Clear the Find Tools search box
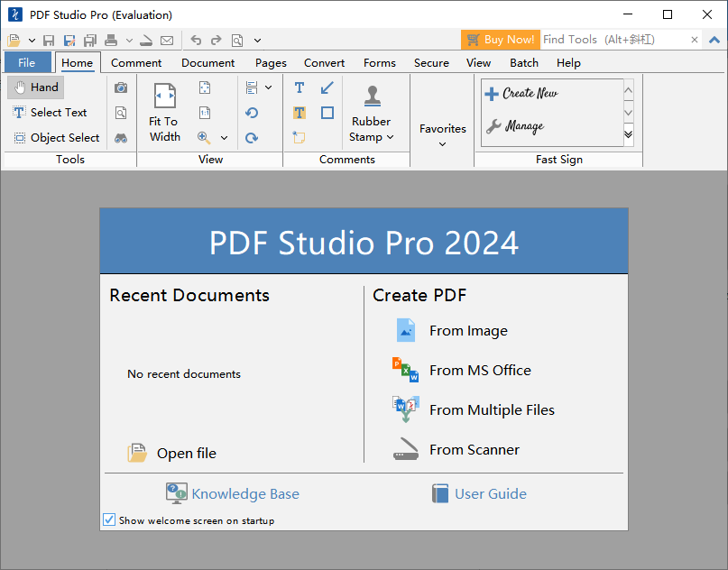This screenshot has height=570, width=728. [x=695, y=40]
